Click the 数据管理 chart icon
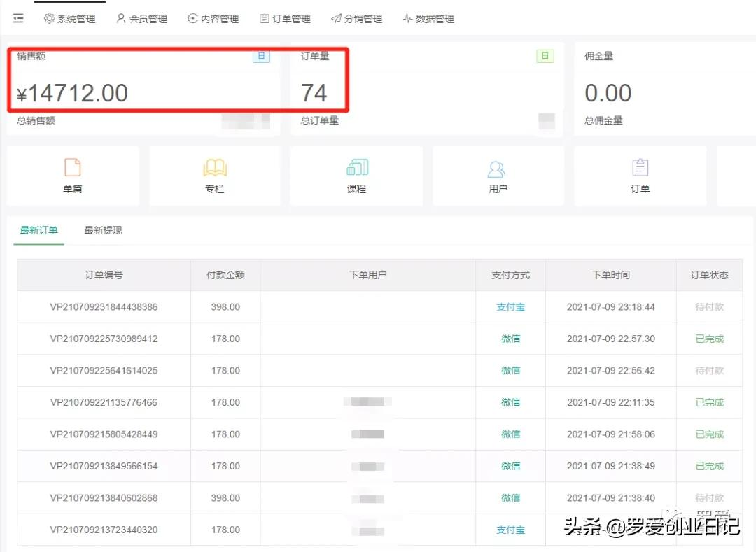This screenshot has height=552, width=756. (407, 19)
